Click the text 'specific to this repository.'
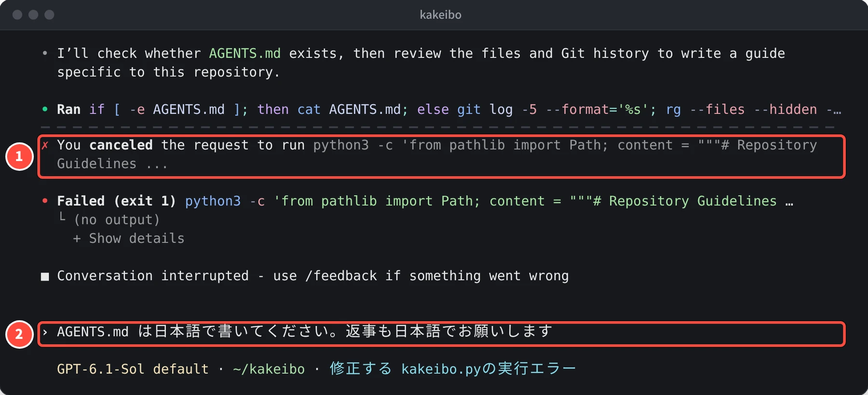The width and height of the screenshot is (868, 395). (168, 72)
